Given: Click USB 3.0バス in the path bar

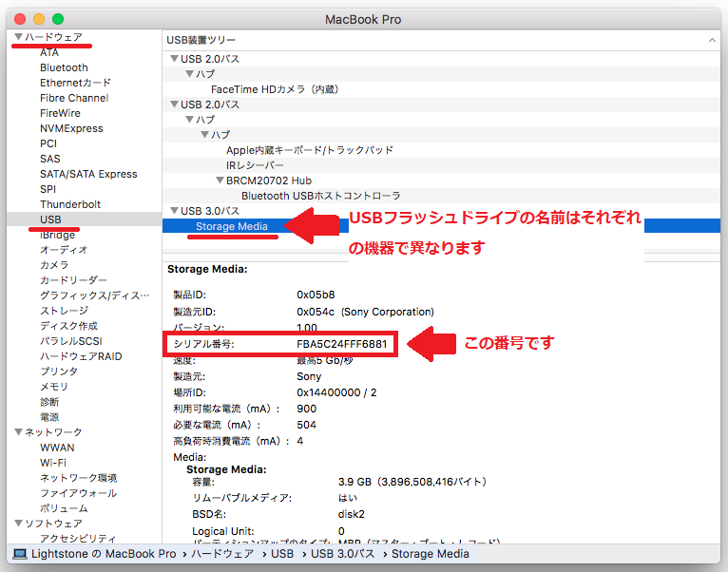Looking at the screenshot, I should coord(343,554).
